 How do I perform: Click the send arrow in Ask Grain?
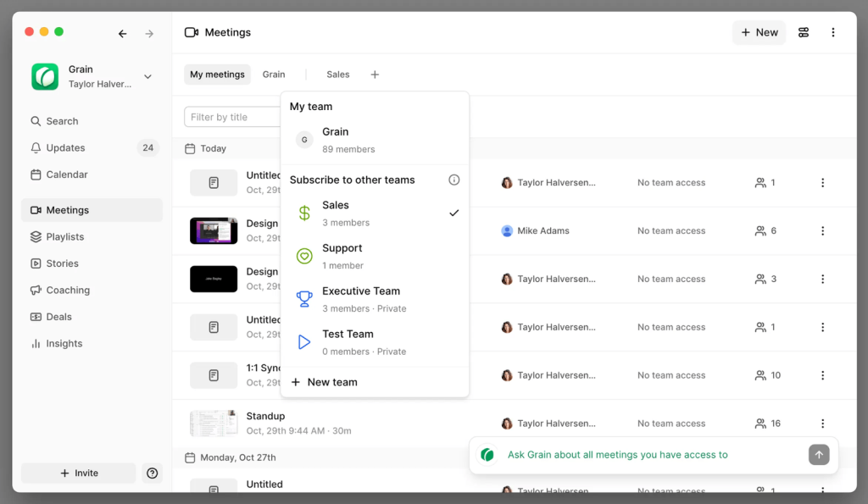click(819, 455)
